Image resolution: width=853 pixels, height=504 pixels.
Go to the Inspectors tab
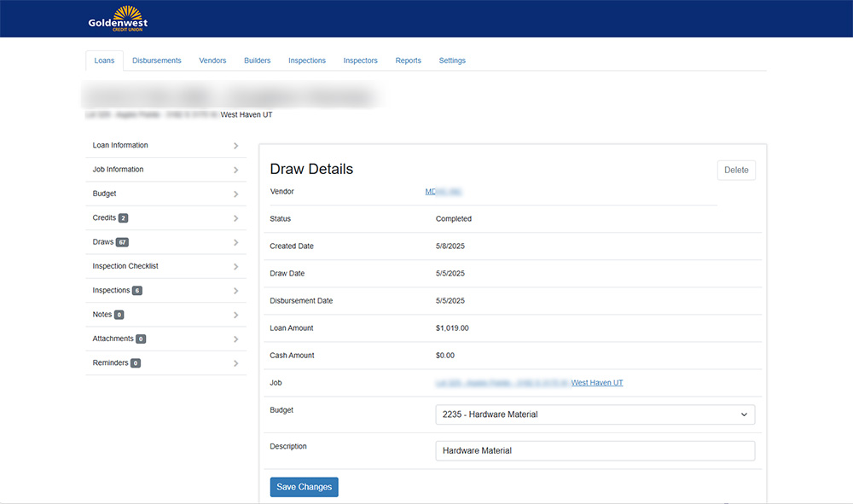click(x=360, y=61)
